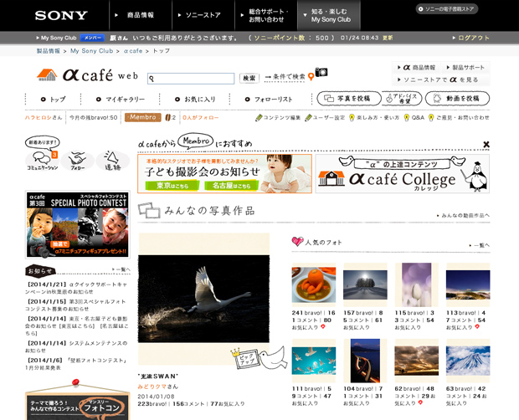Viewport: 519px width, 420px height.
Task: Click the pink heart 人気のフォト icon
Action: click(297, 241)
